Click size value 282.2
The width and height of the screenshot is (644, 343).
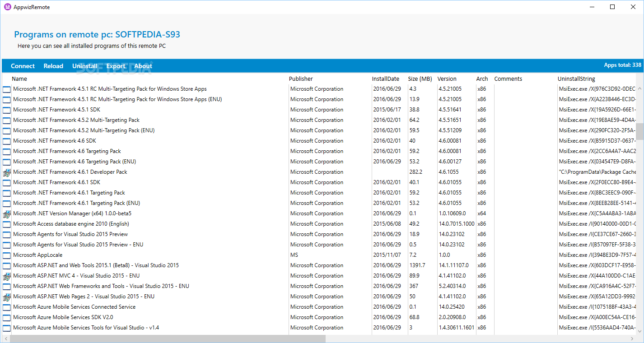point(415,172)
